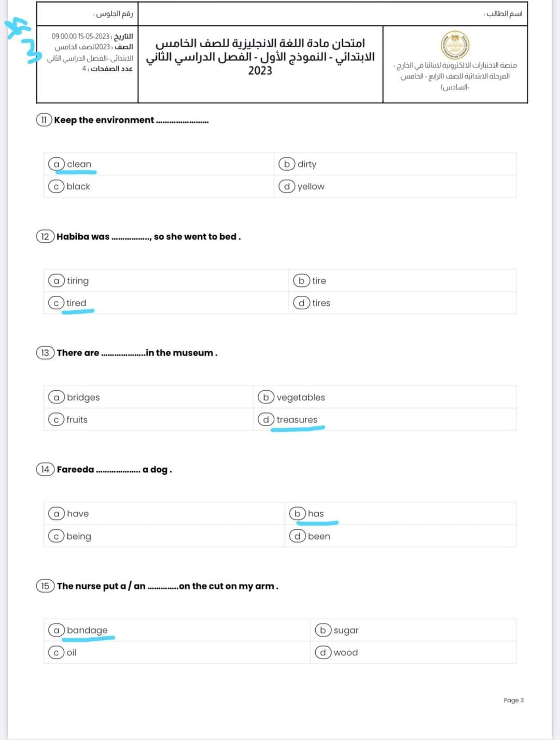
Task: Pick option d 'treasures' circle
Action: (266, 419)
